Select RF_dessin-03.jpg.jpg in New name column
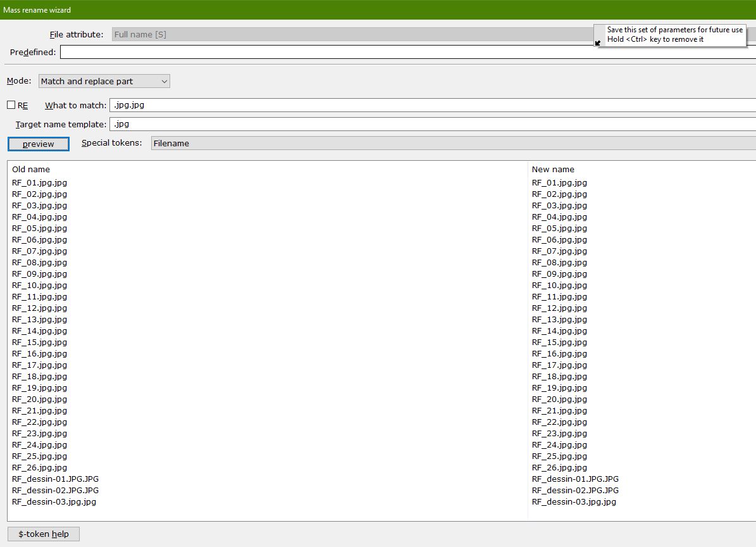756x547 pixels. coord(574,501)
